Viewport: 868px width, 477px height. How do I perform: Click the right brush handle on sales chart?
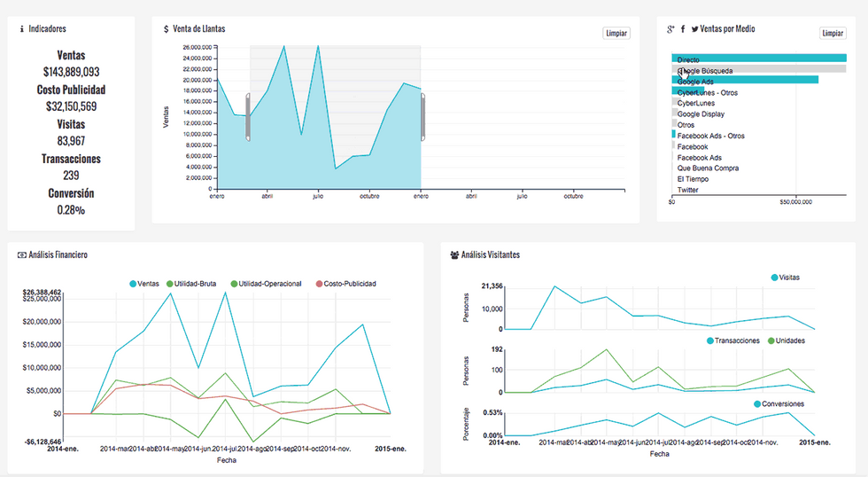pos(423,117)
